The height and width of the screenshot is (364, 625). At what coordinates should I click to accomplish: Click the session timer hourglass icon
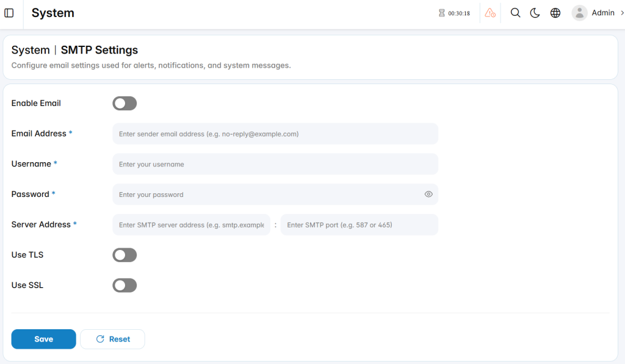pos(442,13)
